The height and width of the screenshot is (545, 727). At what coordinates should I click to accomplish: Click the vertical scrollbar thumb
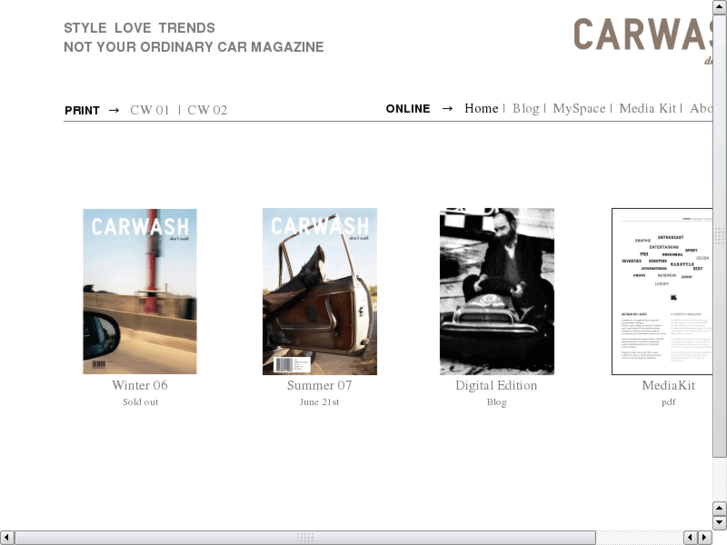coord(720,236)
